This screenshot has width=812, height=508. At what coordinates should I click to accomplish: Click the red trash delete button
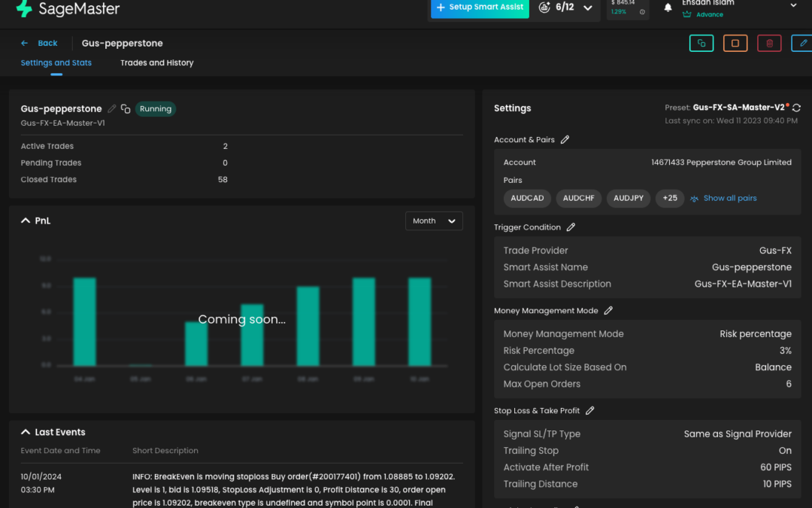point(769,44)
